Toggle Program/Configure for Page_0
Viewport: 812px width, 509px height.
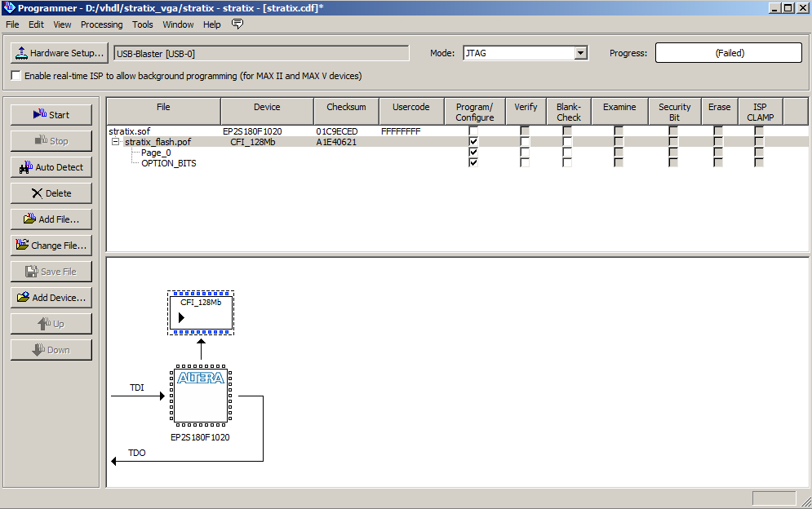473,153
